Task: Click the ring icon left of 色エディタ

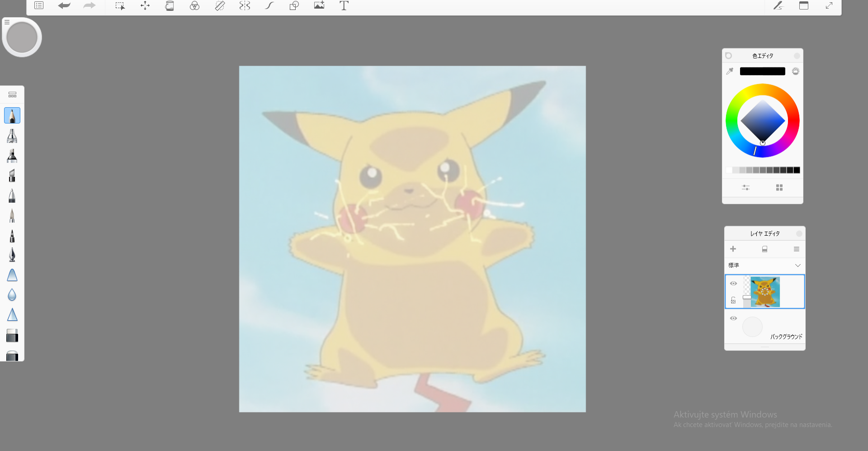Action: [728, 56]
